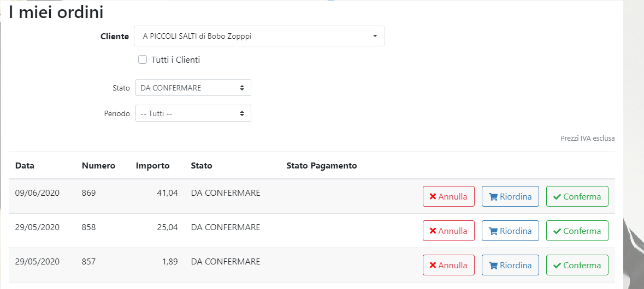Click the Importo column header
The image size is (644, 289).
153,166
